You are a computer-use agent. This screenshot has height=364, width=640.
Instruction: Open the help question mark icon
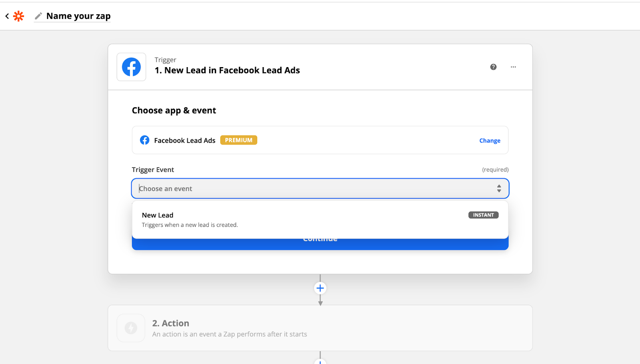493,67
